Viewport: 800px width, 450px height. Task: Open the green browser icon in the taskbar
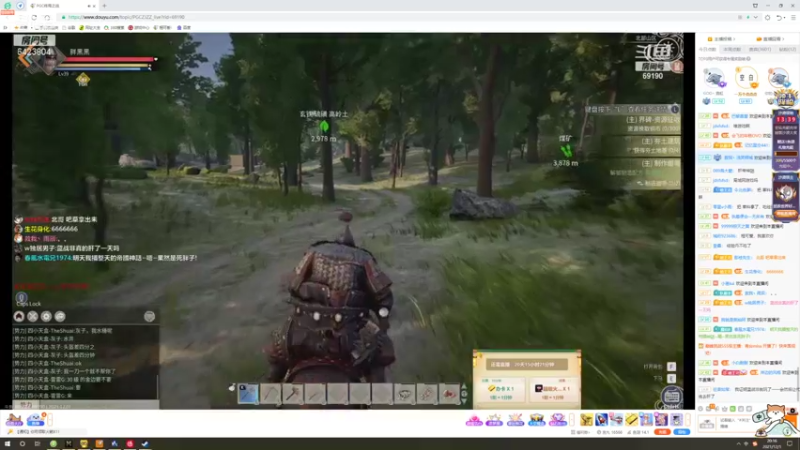53,444
